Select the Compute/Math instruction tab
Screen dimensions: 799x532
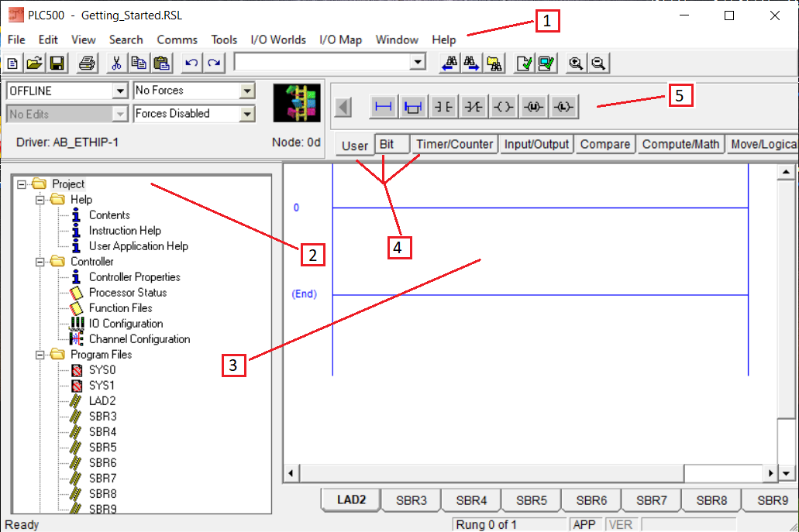[x=680, y=144]
